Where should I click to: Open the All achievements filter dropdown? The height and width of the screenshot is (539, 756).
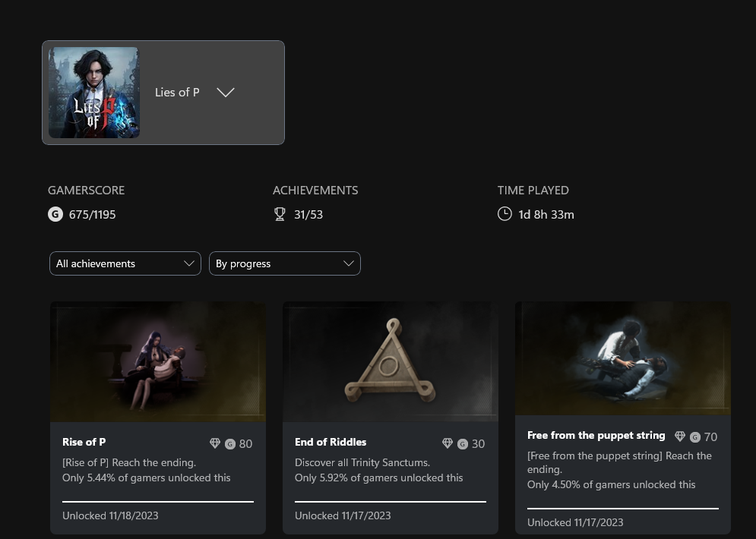coord(125,263)
